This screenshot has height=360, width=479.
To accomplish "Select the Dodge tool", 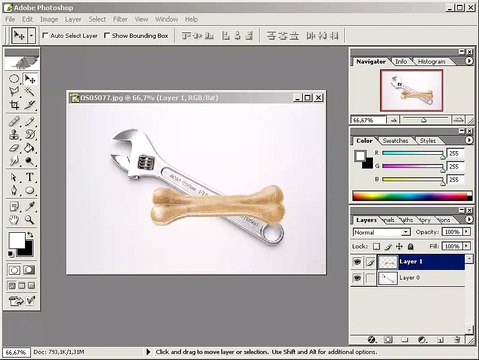I will (30, 161).
